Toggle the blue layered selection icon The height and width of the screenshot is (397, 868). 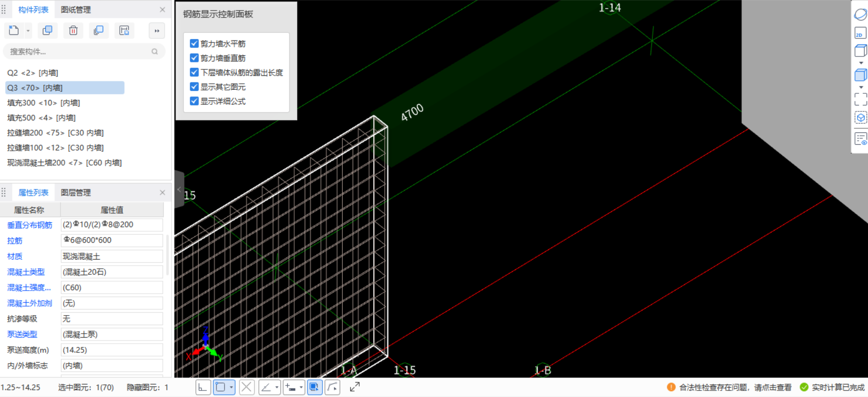pyautogui.click(x=315, y=387)
